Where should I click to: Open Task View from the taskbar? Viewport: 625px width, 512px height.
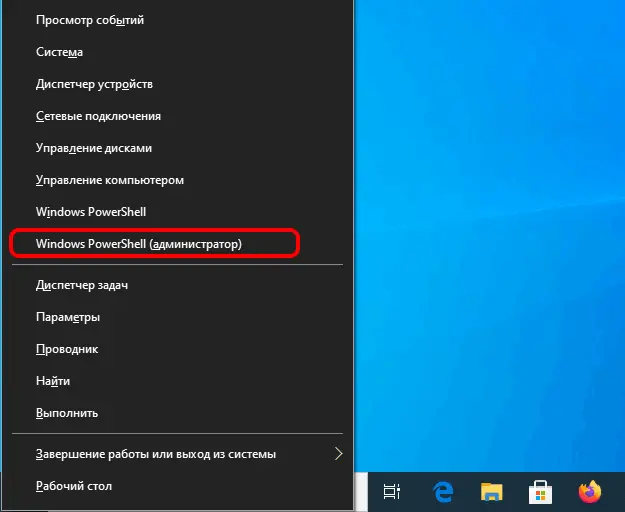click(392, 491)
